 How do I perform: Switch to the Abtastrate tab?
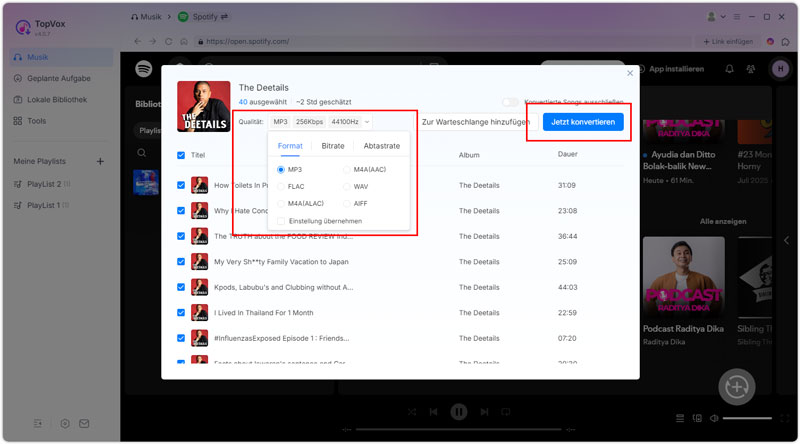pyautogui.click(x=382, y=146)
